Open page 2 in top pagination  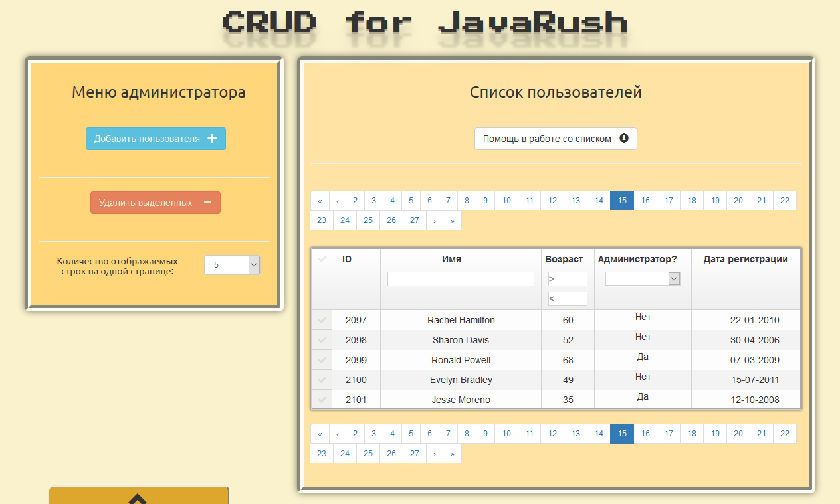point(356,201)
